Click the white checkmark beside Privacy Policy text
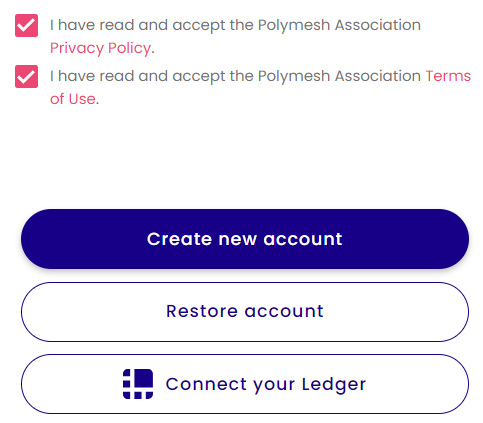This screenshot has width=483, height=423. coord(26,25)
